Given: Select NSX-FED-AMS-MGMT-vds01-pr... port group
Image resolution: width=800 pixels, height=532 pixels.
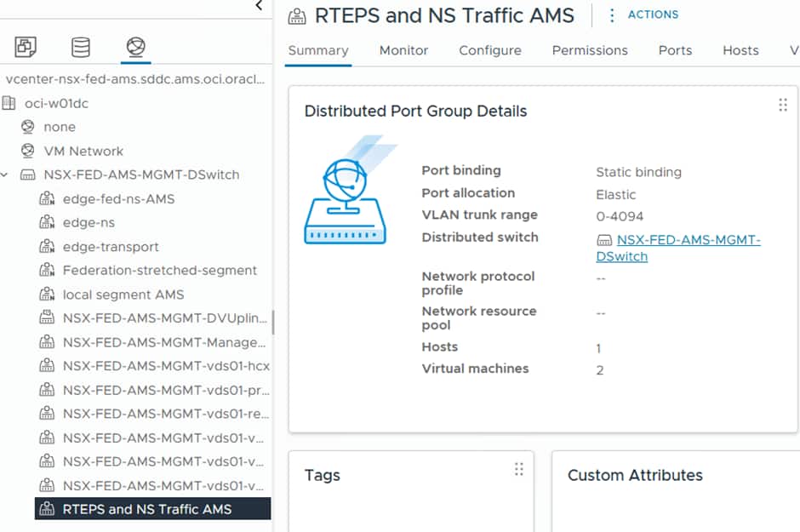Looking at the screenshot, I should [166, 390].
